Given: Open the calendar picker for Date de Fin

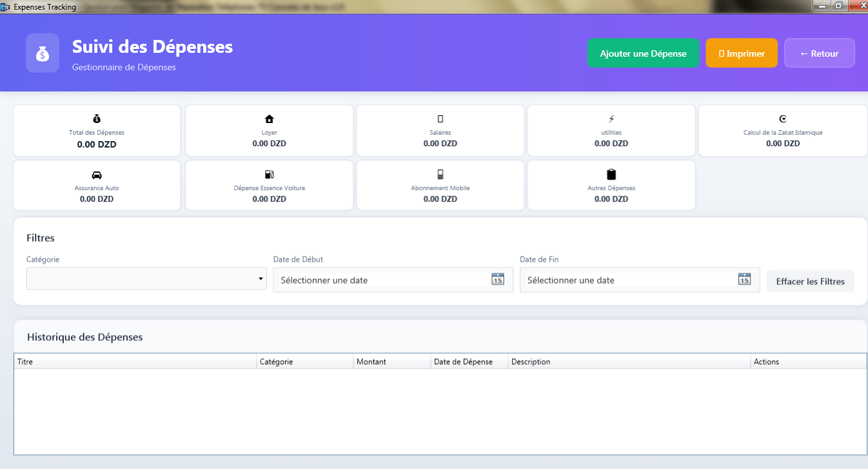Looking at the screenshot, I should point(744,280).
